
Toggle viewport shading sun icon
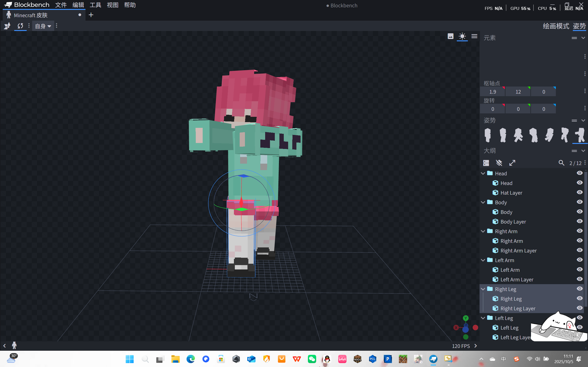point(462,36)
